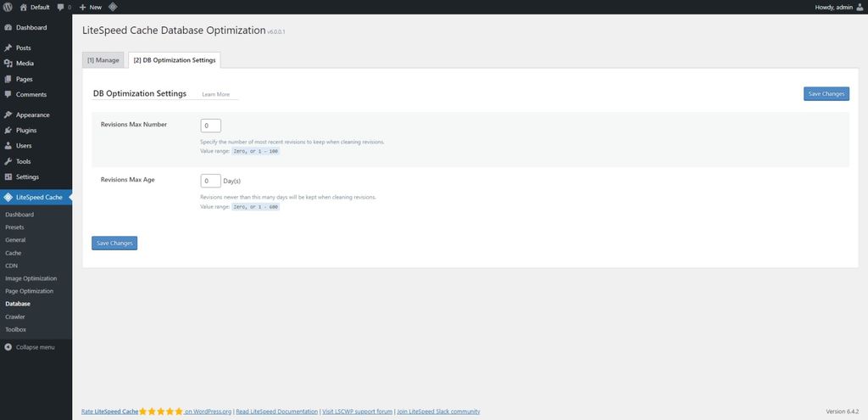Focus the Revisions Max Number field
This screenshot has width=868, height=420.
point(210,126)
